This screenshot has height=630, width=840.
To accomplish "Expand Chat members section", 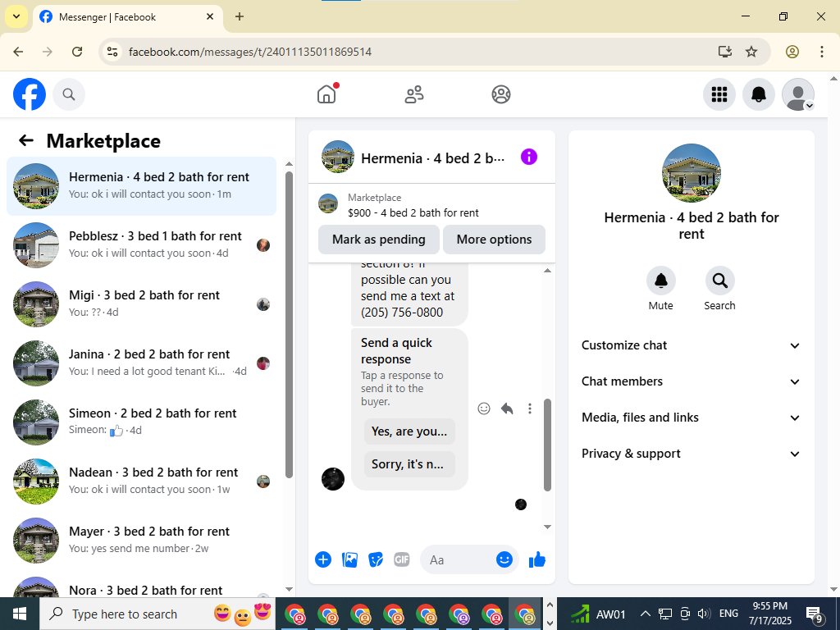I will tap(691, 381).
